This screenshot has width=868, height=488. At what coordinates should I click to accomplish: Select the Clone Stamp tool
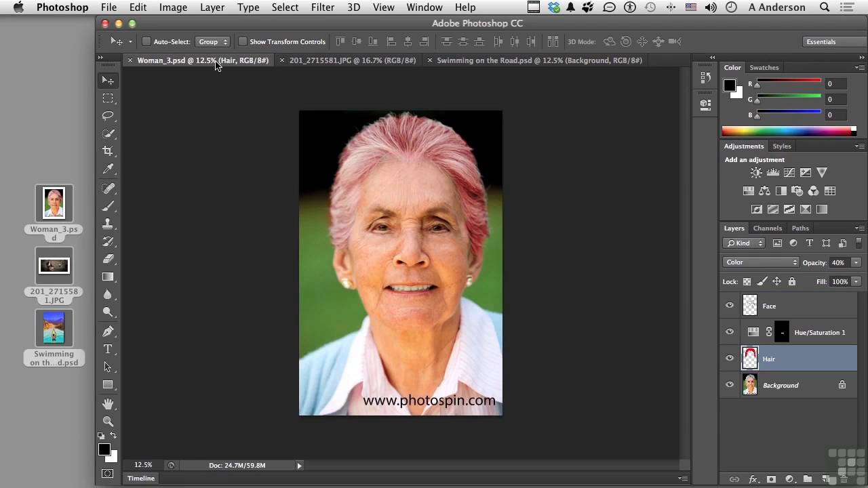[x=108, y=224]
